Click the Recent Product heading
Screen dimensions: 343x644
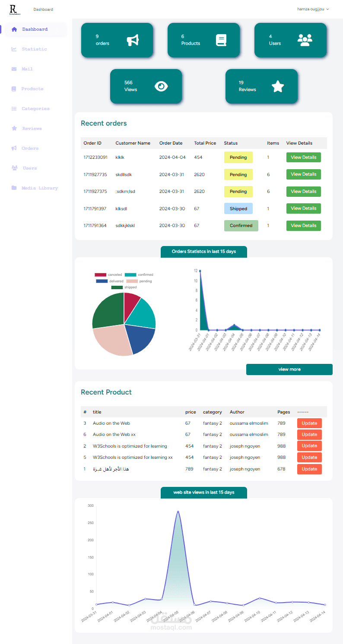[x=106, y=392]
